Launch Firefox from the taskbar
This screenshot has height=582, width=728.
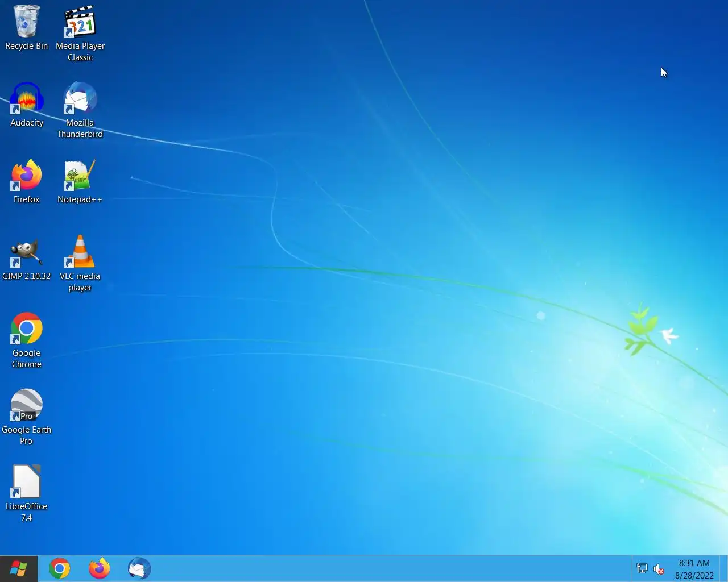pos(100,568)
